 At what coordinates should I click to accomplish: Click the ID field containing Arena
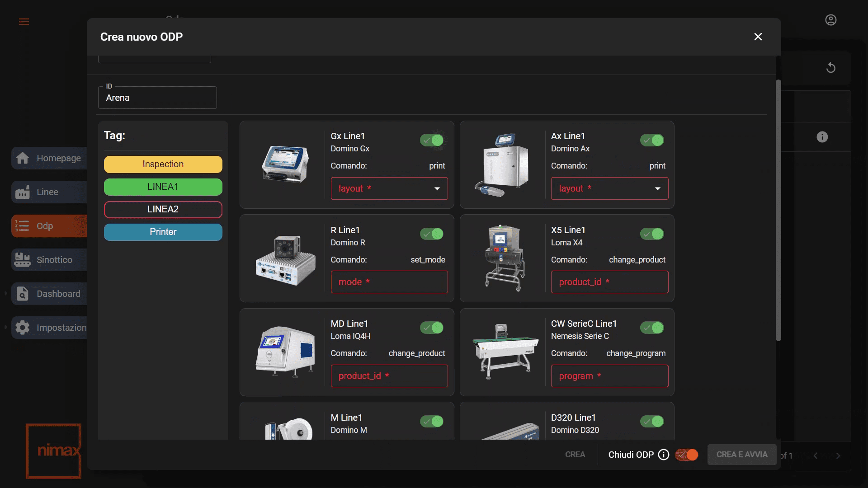(157, 98)
